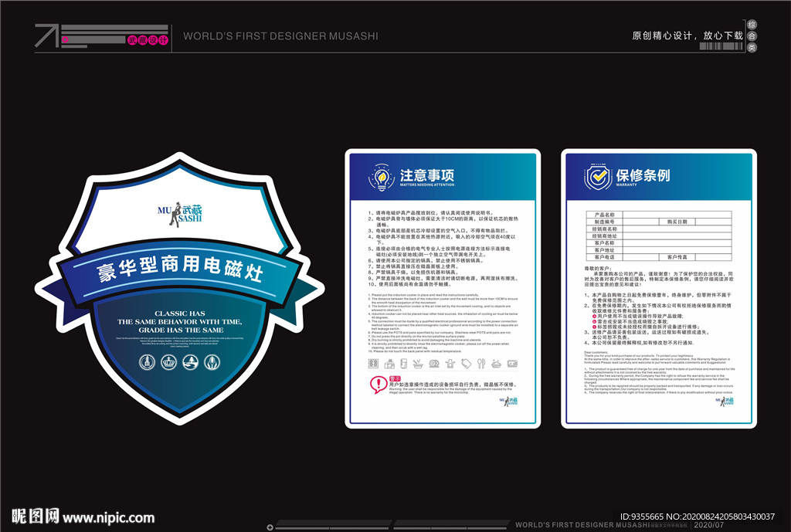Click the covered serving dish icon
791x532 pixels.
point(497,363)
